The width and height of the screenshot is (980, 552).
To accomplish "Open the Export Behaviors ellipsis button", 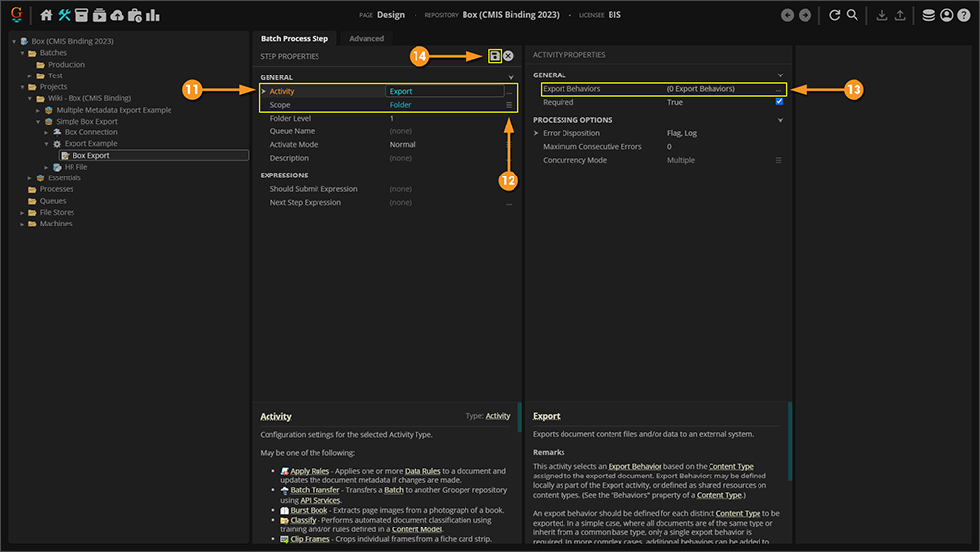I will click(779, 89).
